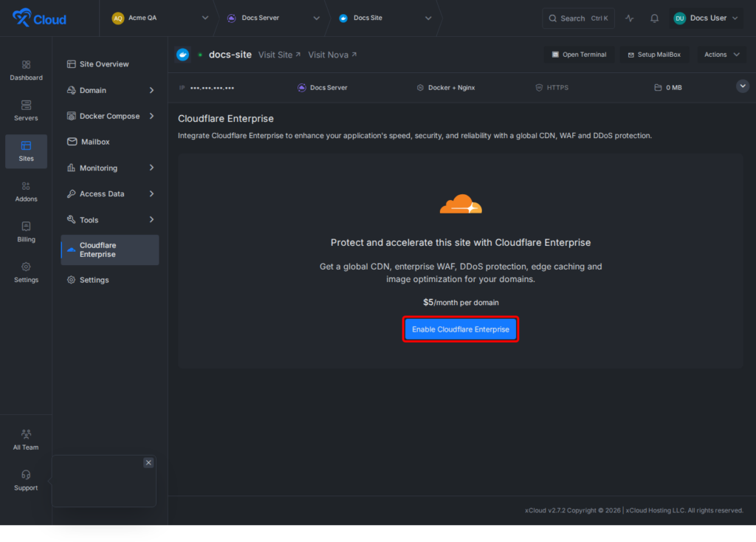Click the masked IP address
Viewport: 756px width, 542px height.
(212, 88)
